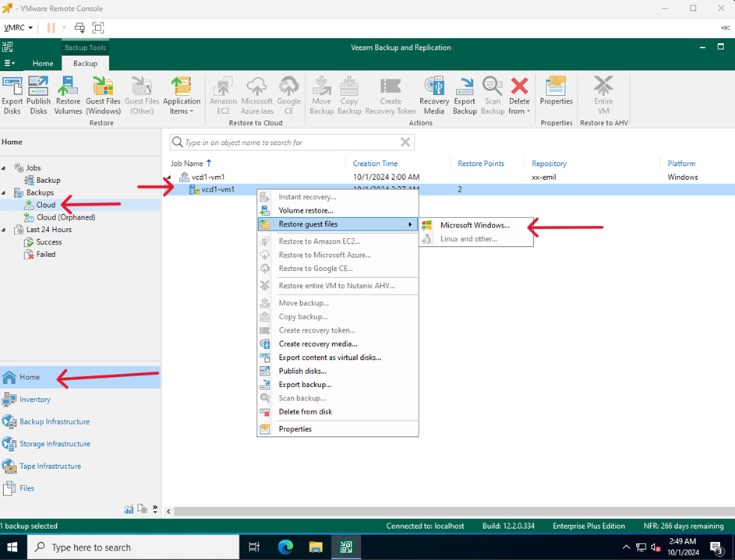Select Cloud (Orphaned) tree item
The image size is (735, 560).
click(65, 217)
